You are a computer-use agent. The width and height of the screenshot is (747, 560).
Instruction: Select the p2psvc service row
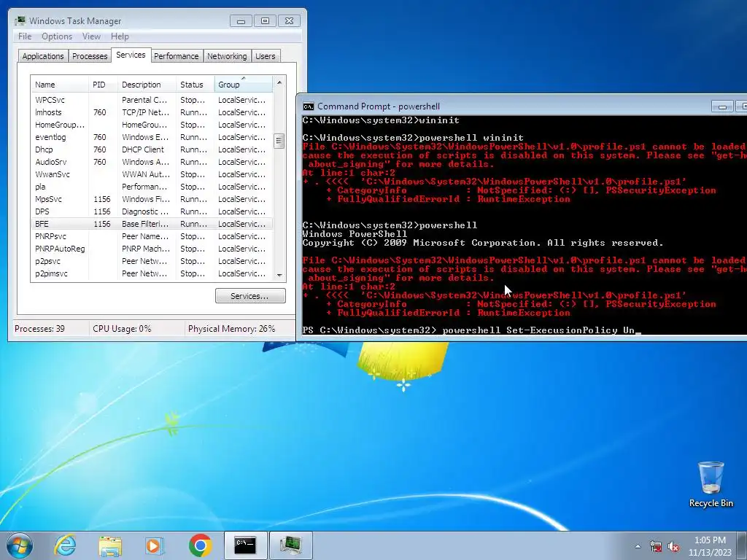point(152,261)
